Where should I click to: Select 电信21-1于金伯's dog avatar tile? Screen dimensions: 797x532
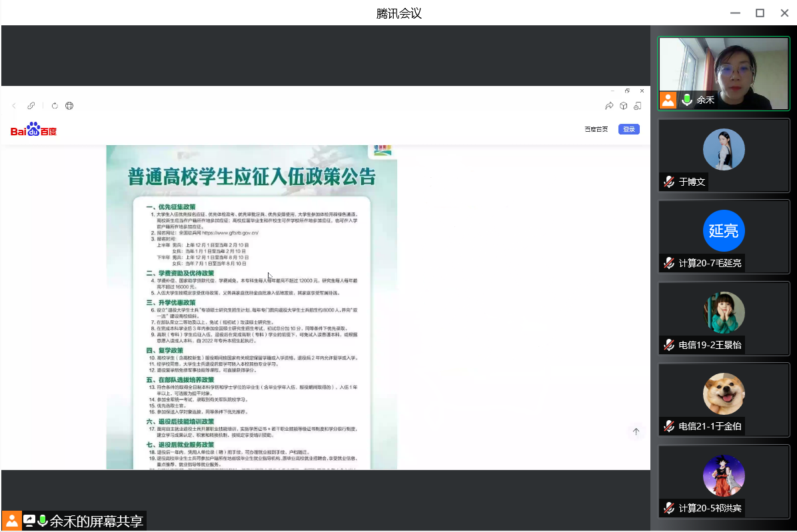pos(724,398)
